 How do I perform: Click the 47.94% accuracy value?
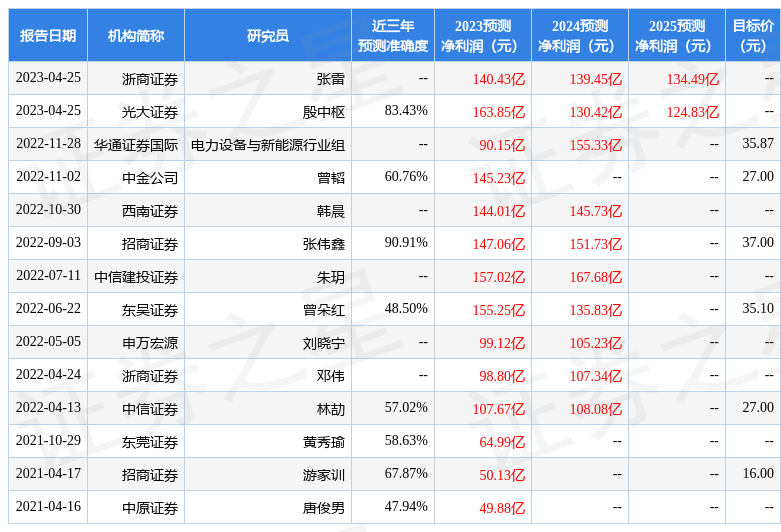click(406, 507)
